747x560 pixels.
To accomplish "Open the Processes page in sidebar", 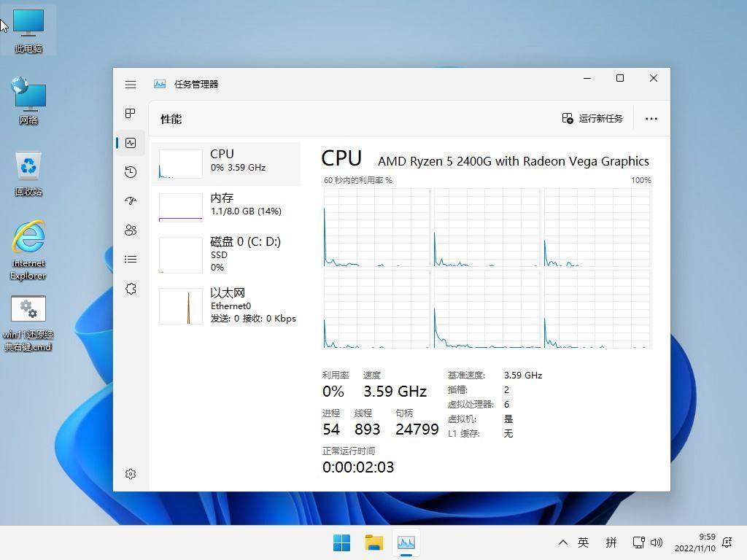I will pos(131,113).
